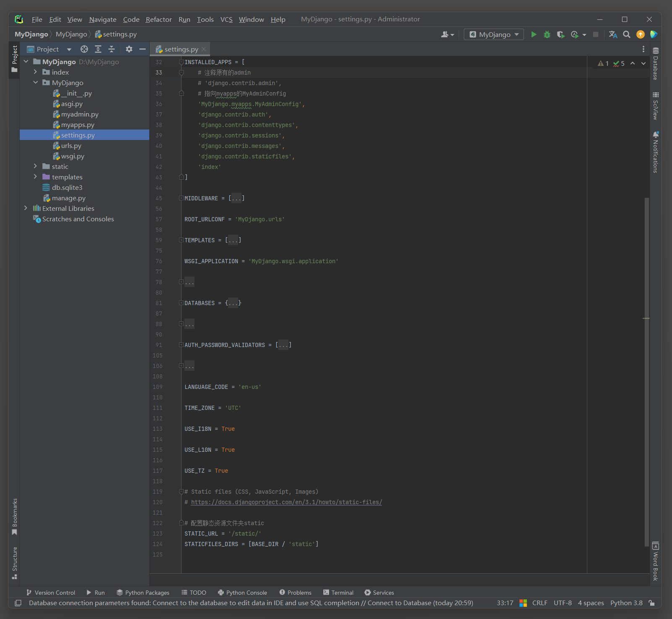672x619 pixels.
Task: Open the Version Control tool window
Action: (x=51, y=593)
